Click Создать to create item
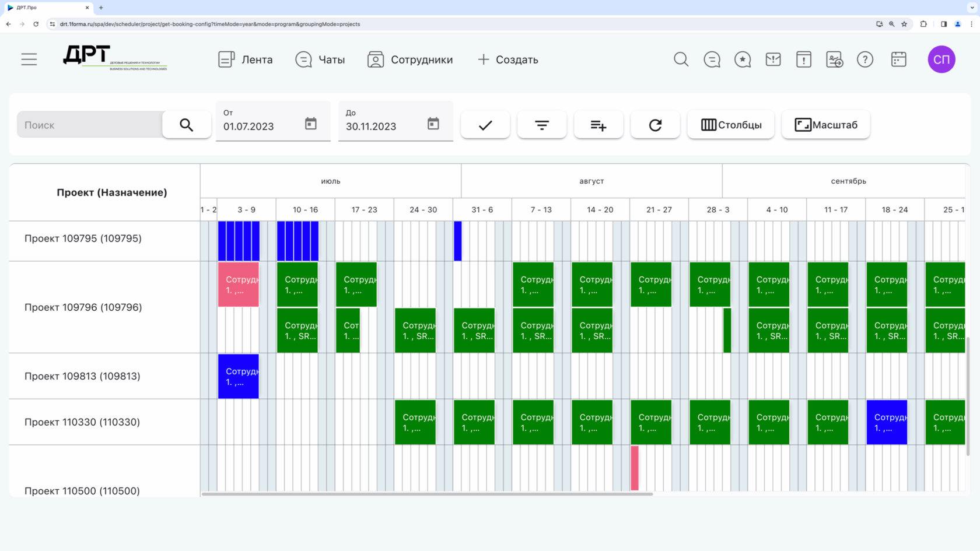 click(508, 59)
